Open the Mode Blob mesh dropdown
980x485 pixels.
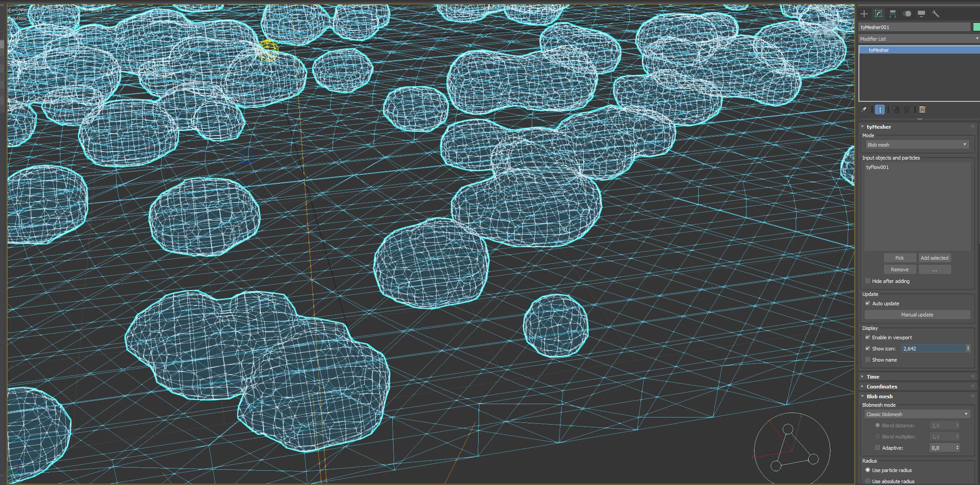(x=917, y=145)
